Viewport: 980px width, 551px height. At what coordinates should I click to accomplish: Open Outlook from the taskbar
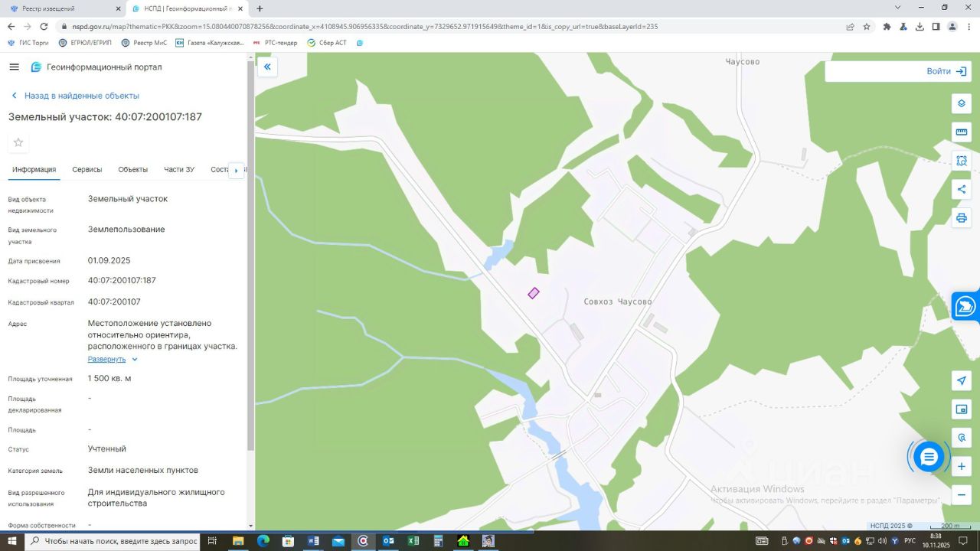388,541
